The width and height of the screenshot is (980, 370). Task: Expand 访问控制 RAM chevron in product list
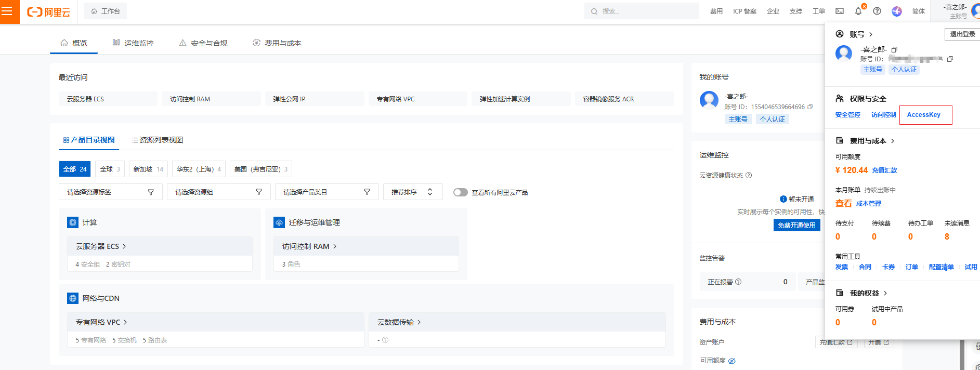point(335,246)
